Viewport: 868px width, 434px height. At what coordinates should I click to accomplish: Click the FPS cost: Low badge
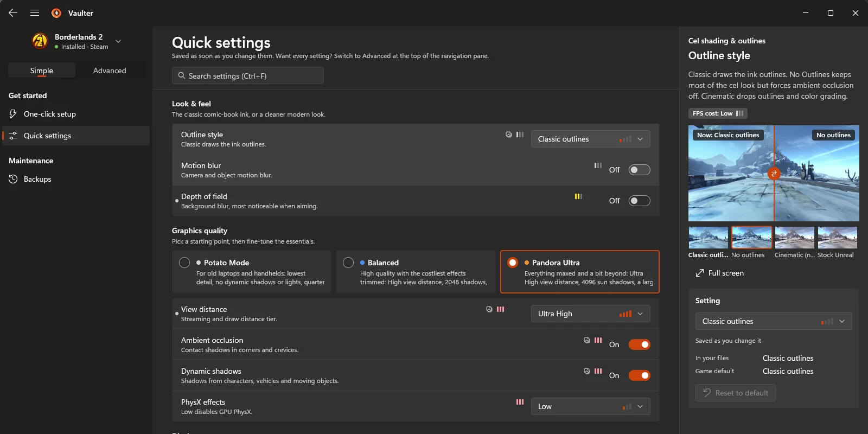718,113
